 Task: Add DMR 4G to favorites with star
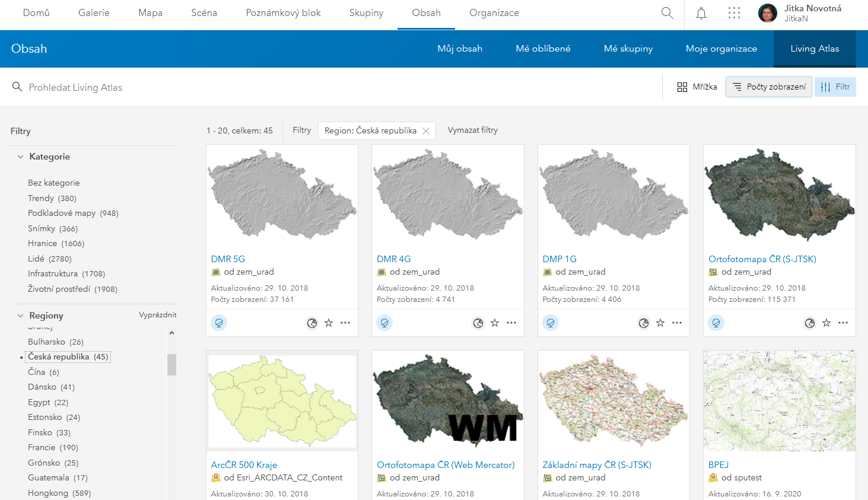[x=495, y=323]
